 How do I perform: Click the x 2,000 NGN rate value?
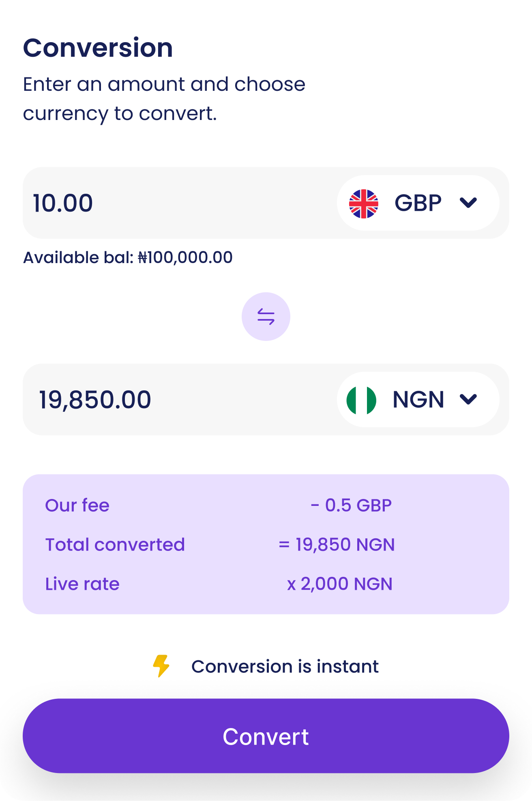point(340,584)
